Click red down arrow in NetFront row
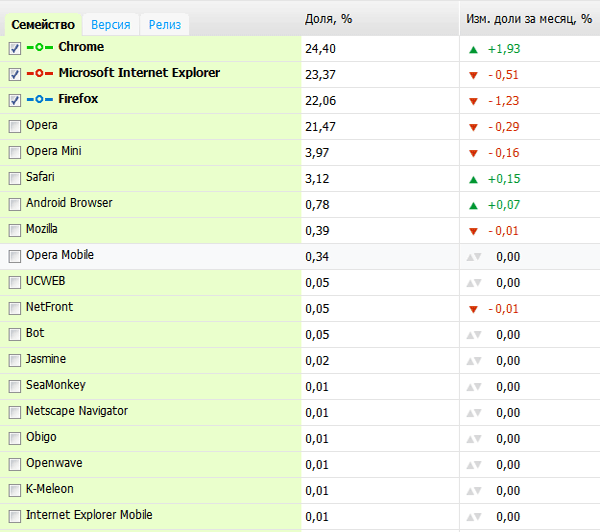This screenshot has height=532, width=600. (x=473, y=309)
